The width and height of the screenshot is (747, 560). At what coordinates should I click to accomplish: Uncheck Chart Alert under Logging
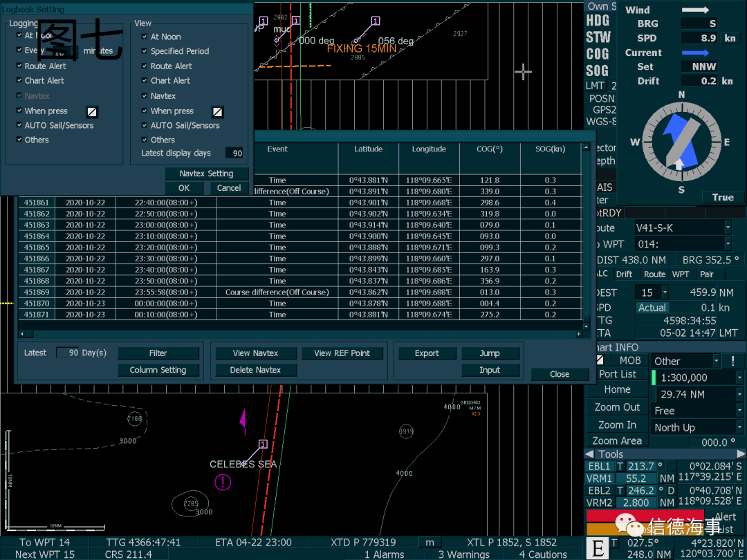coord(19,80)
